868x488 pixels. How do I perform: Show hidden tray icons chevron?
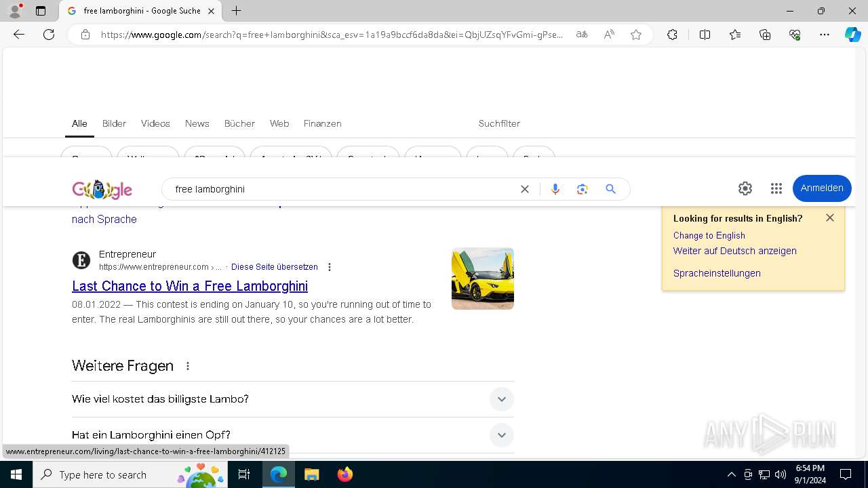(x=731, y=474)
